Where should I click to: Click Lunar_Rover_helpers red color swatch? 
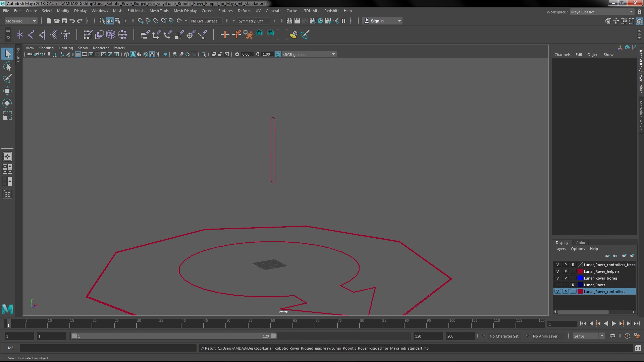(x=580, y=271)
